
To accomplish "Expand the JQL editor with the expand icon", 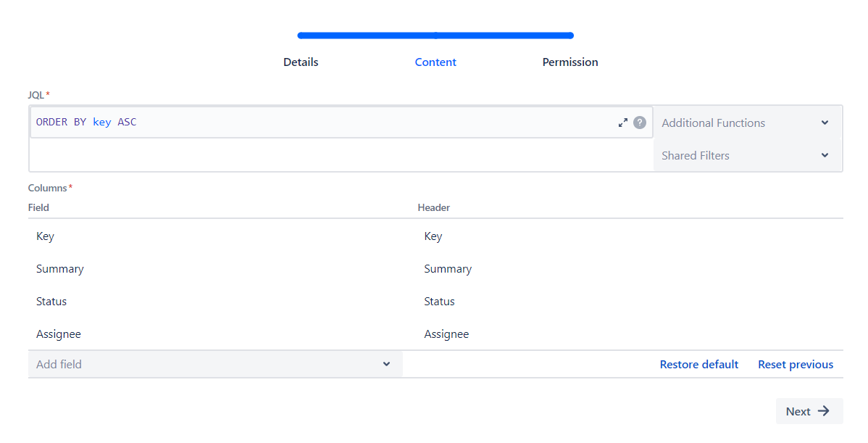I will tap(622, 123).
